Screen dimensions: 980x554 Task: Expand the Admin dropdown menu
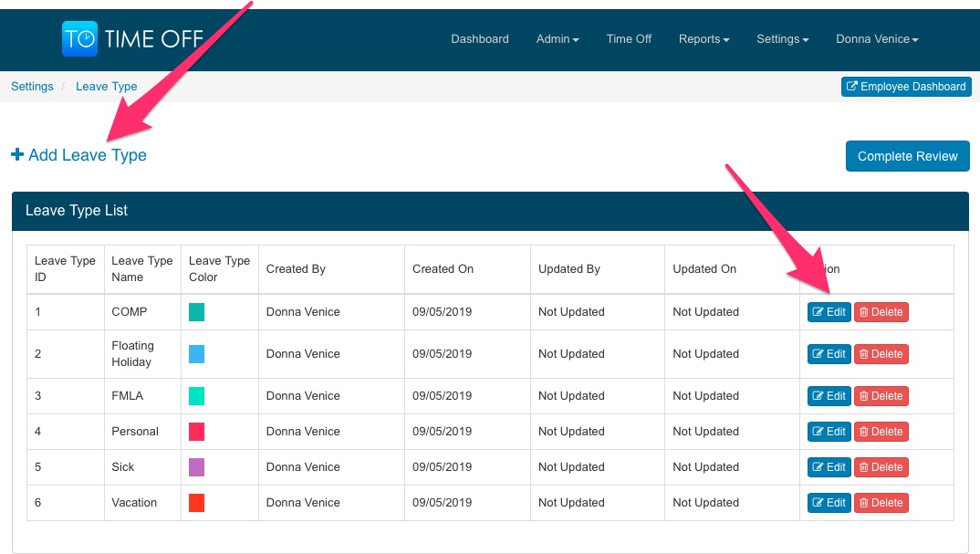tap(558, 39)
